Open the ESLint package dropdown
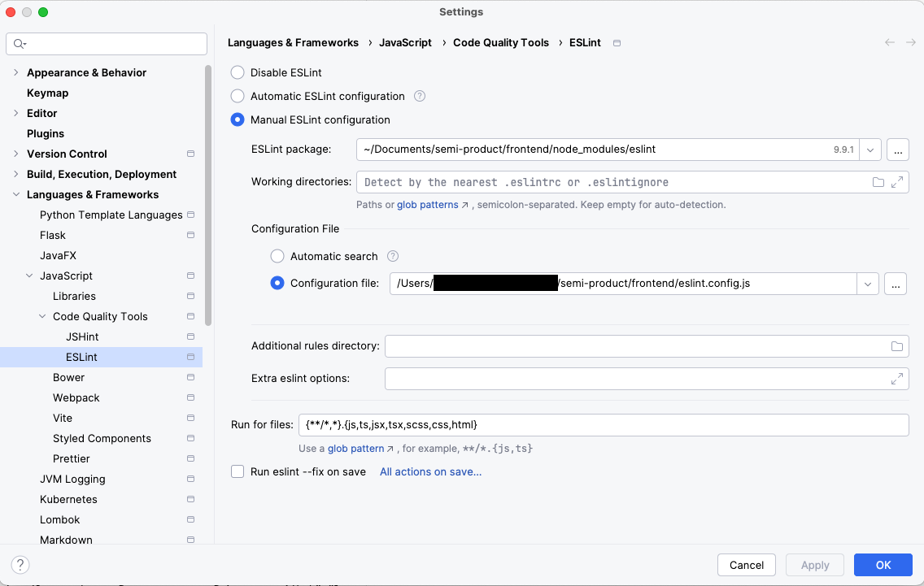This screenshot has height=586, width=924. pos(870,150)
